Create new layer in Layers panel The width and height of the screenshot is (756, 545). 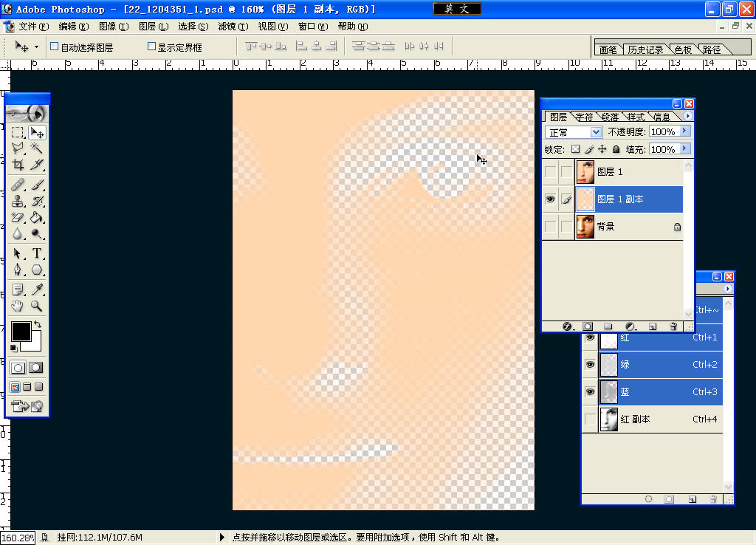(653, 326)
